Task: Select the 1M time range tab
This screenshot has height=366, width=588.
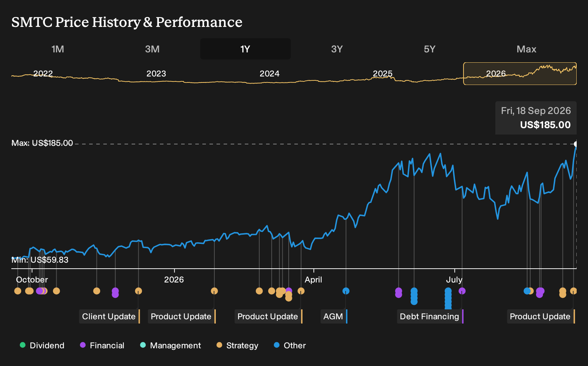Action: coord(58,49)
